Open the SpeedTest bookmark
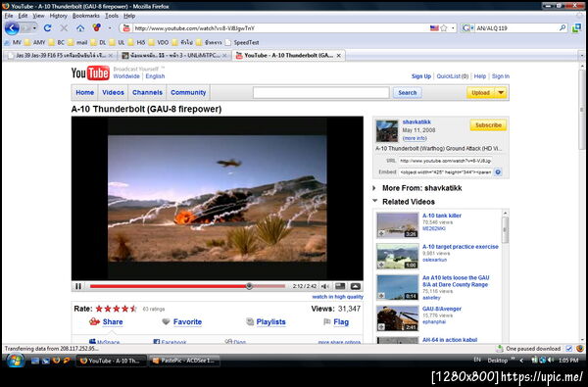The height and width of the screenshot is (387, 588). pos(242,42)
